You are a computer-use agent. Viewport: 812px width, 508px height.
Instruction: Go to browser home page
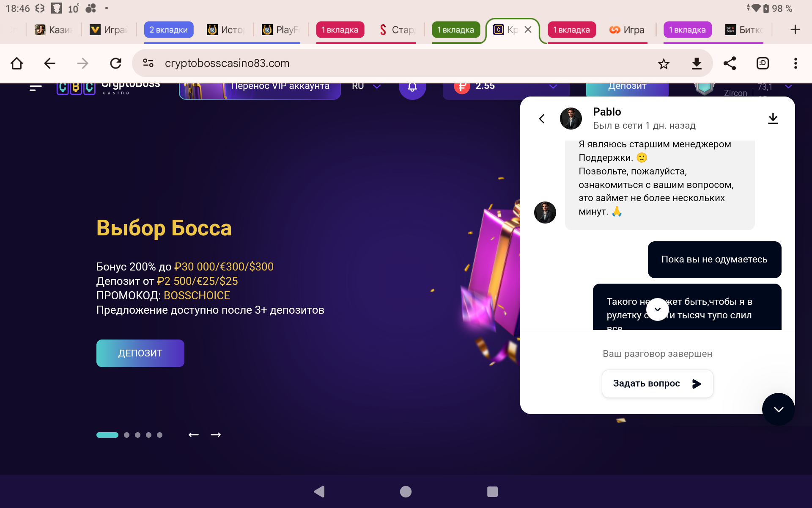[x=16, y=63]
